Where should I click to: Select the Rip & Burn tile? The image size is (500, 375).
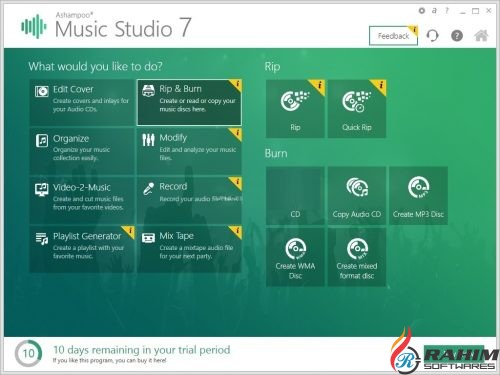189,102
